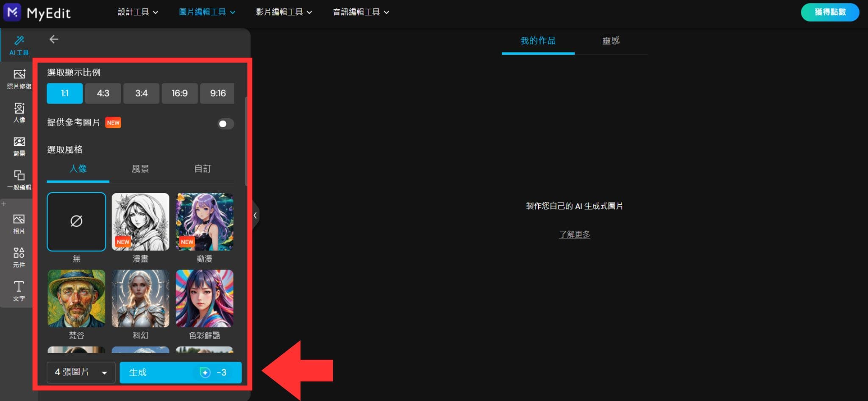The width and height of the screenshot is (868, 401).
Task: Open the 4 張圖片 image count dropdown
Action: click(81, 372)
